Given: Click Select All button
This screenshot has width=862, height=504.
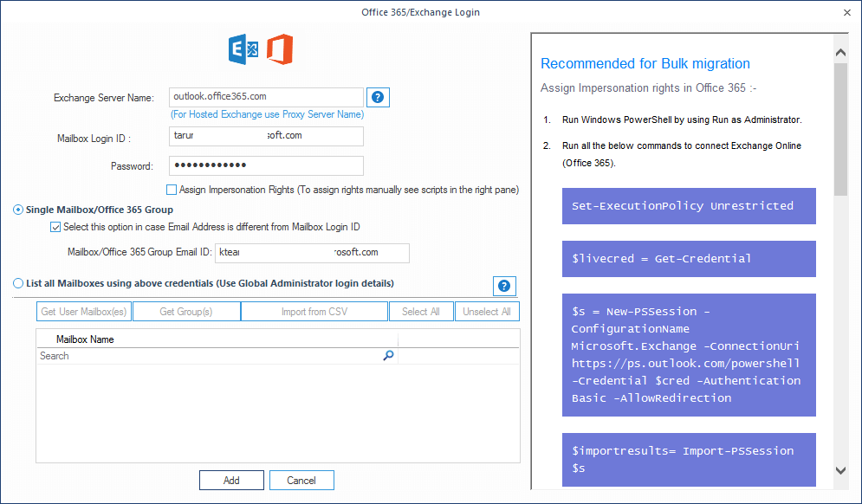Looking at the screenshot, I should [421, 312].
